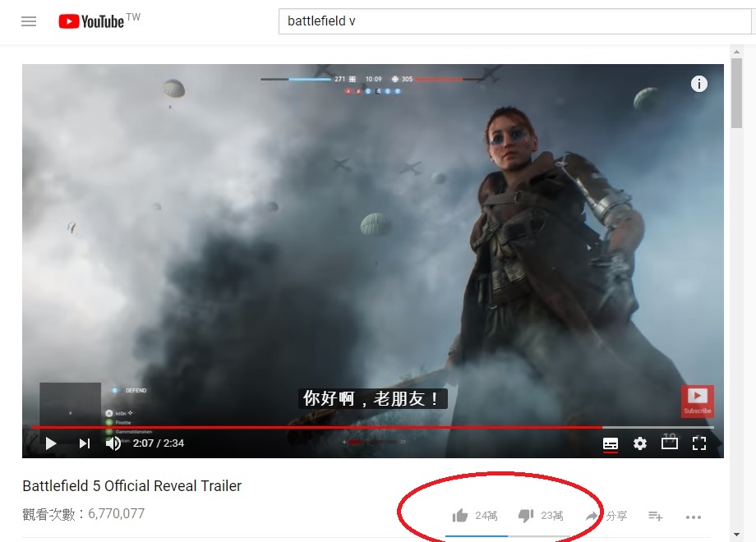Like the video with thumbs up
The width and height of the screenshot is (756, 542).
click(460, 516)
